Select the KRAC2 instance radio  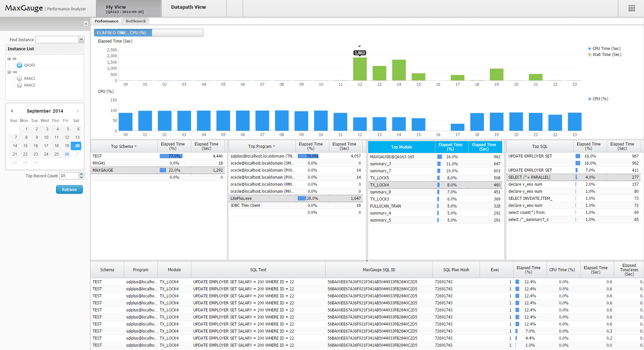[19, 85]
